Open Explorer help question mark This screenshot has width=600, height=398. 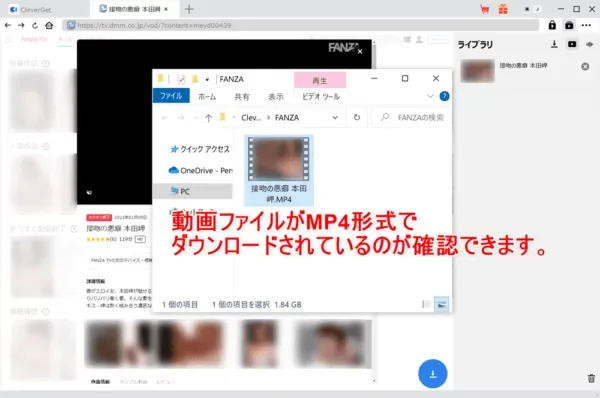pos(444,96)
